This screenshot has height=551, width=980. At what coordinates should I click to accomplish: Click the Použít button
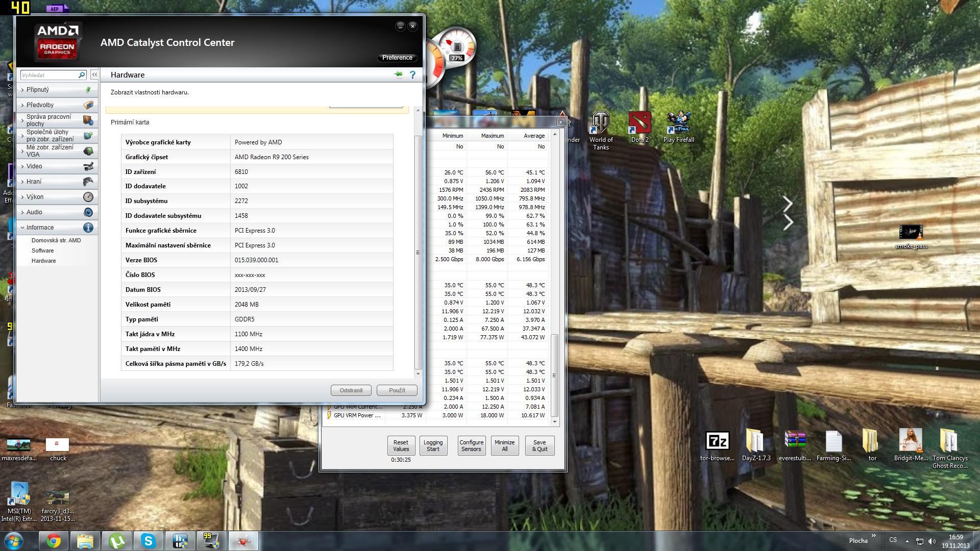coord(397,390)
